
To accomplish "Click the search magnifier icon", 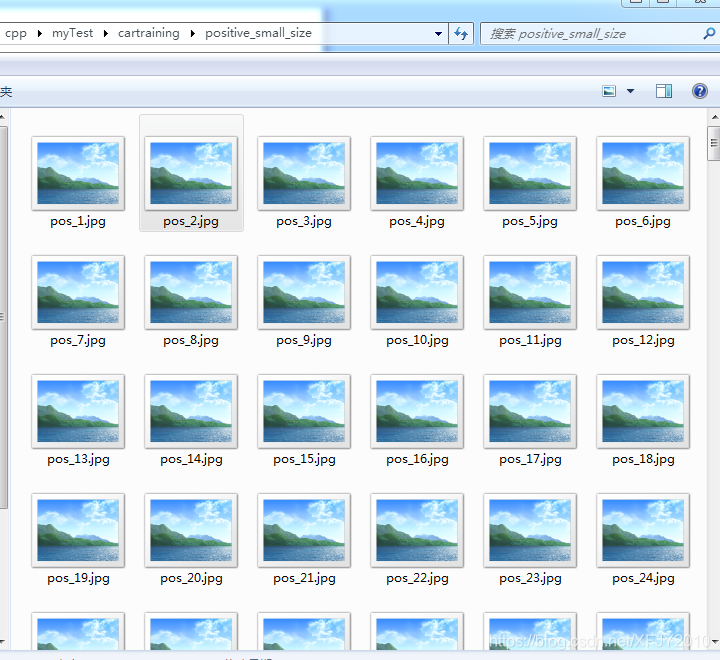I will [x=709, y=34].
